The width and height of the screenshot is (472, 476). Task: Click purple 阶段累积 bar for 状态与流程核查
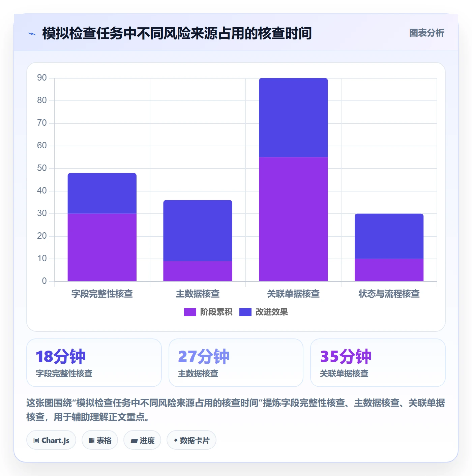click(x=389, y=270)
